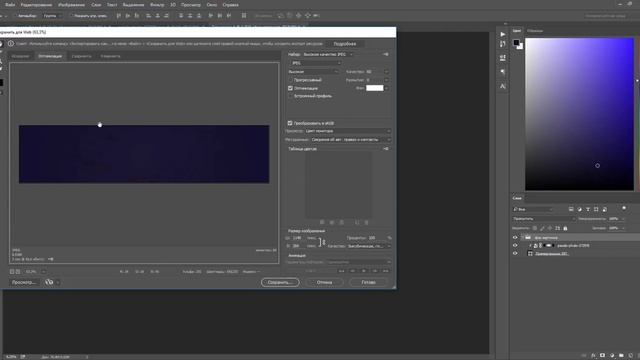Viewport: 640px width, 360px height.
Task: Add layer style fx icon
Action: point(593,356)
